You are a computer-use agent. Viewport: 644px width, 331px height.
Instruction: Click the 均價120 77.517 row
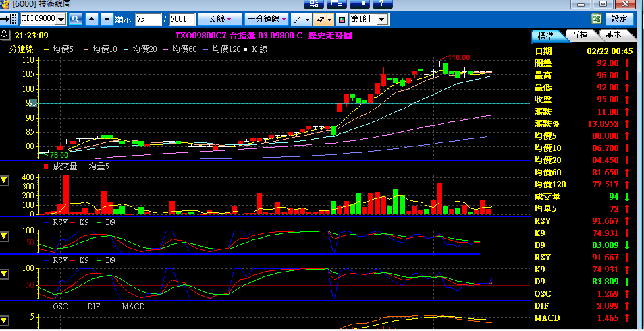pyautogui.click(x=583, y=185)
